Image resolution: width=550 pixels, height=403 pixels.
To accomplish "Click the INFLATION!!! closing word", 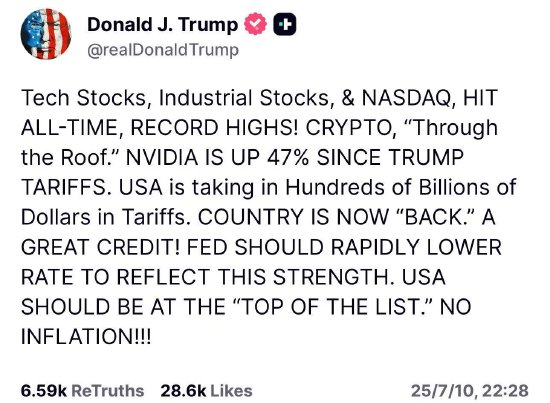I will 86,337.
